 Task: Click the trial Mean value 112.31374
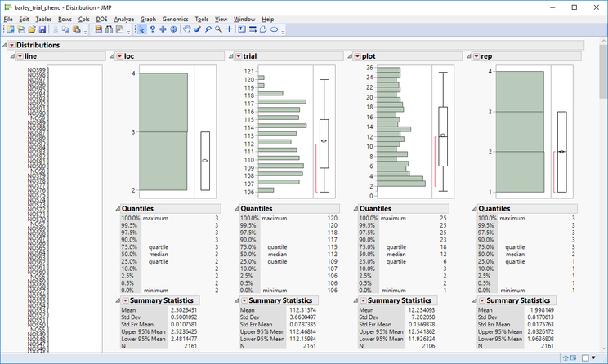click(x=302, y=310)
